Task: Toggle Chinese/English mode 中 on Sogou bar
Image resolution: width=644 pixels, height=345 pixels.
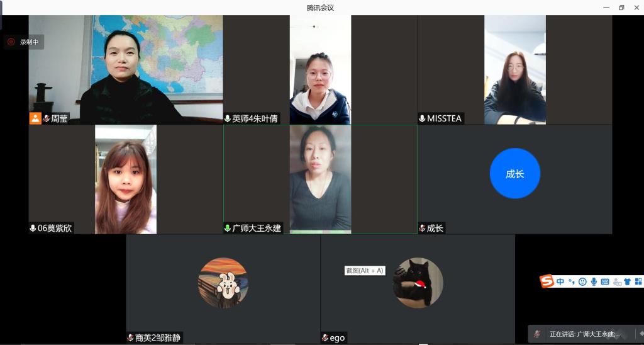Action: point(560,282)
